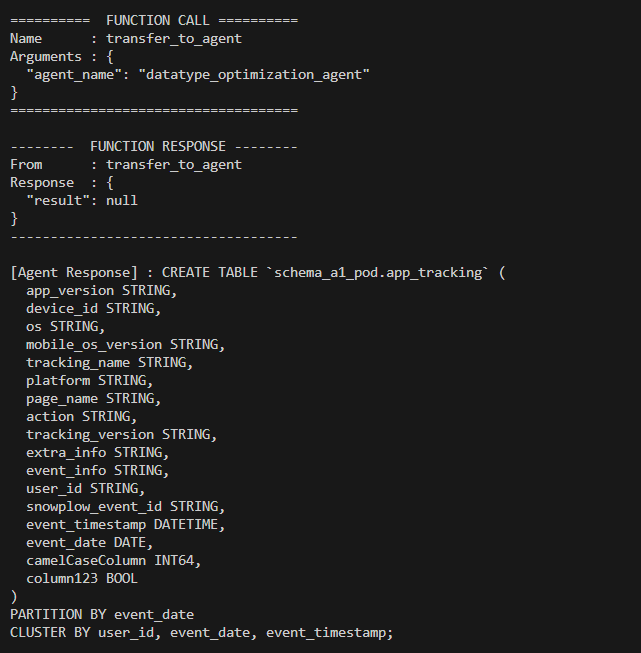Click the extra_info STRING line
Screen dimensions: 641x653
(97, 452)
